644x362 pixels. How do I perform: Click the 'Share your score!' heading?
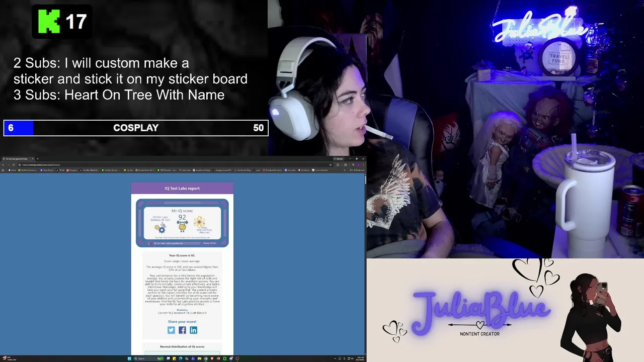tap(182, 322)
